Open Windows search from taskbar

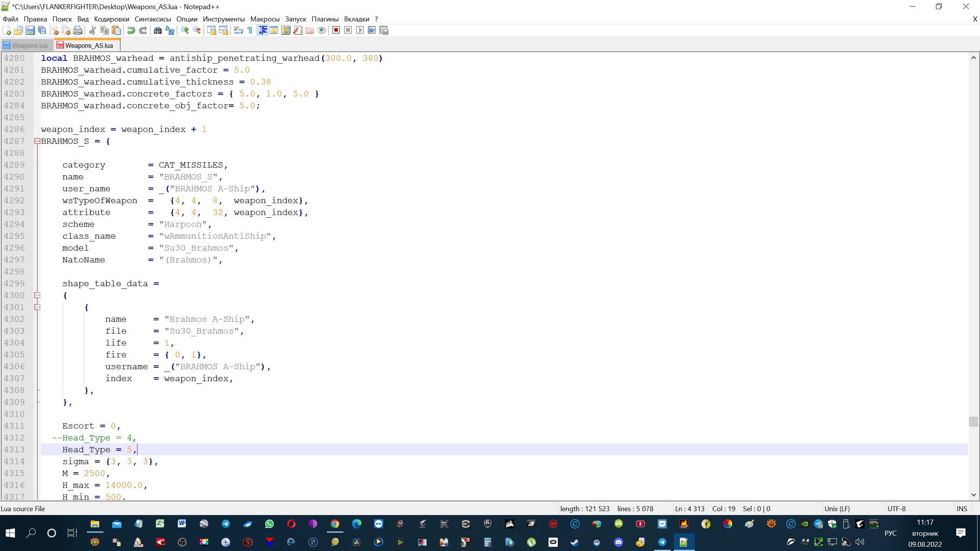31,533
